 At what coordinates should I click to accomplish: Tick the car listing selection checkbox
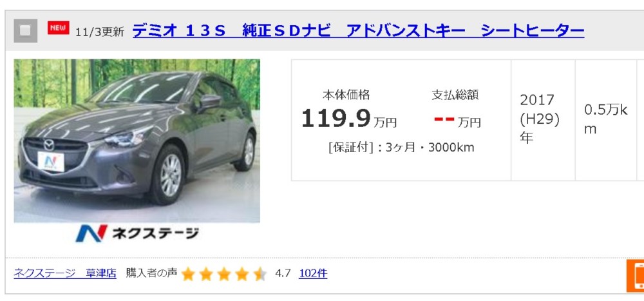tap(26, 31)
